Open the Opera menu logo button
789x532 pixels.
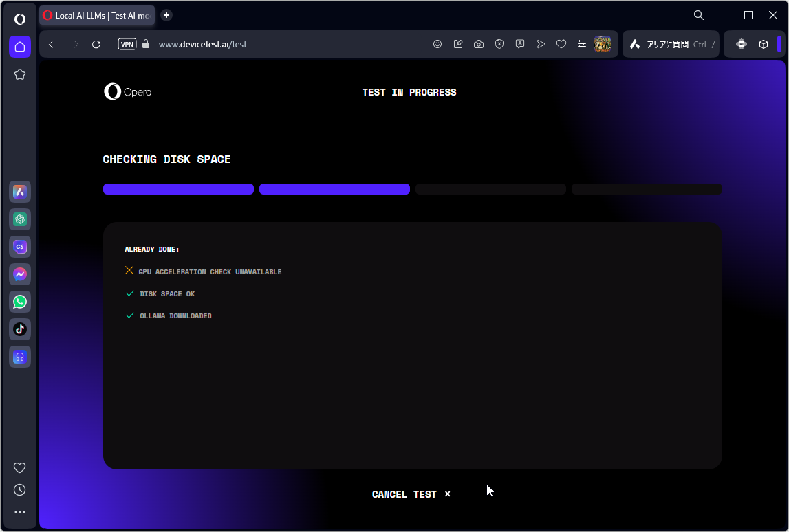[x=20, y=19]
